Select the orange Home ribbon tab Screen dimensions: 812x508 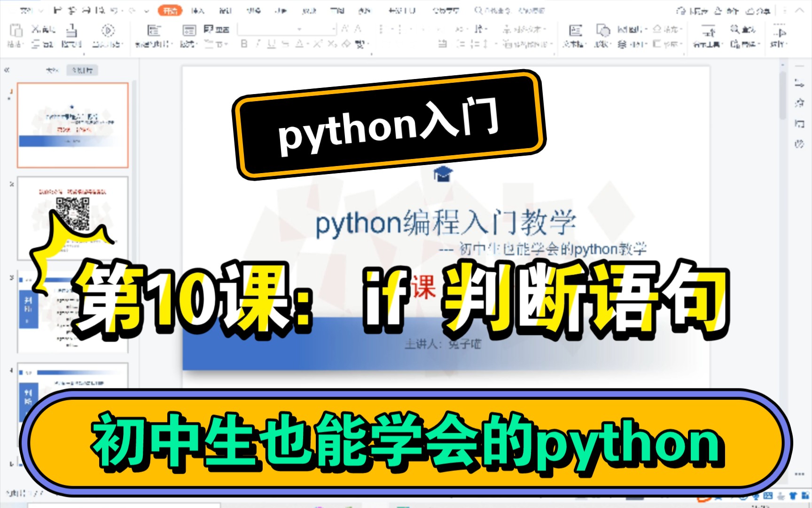click(170, 10)
